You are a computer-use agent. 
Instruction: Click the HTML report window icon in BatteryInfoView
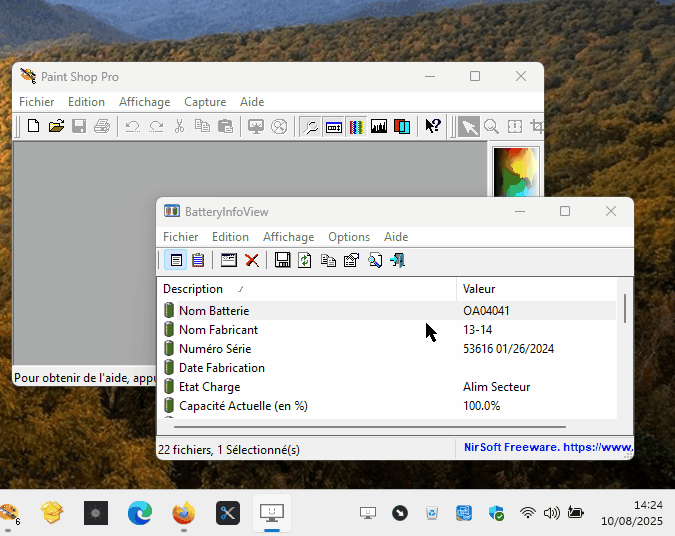[229, 260]
